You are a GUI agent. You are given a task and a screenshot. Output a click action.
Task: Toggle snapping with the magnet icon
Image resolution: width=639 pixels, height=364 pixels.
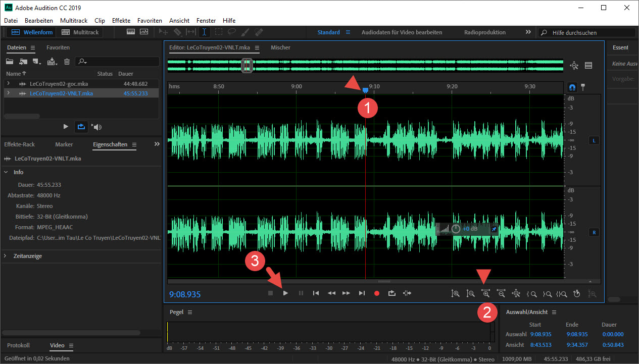pos(572,86)
